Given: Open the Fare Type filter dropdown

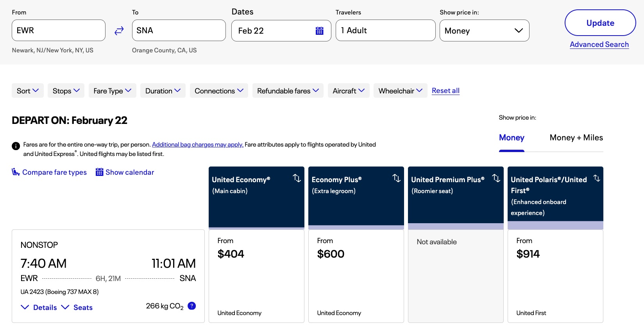Looking at the screenshot, I should 112,91.
